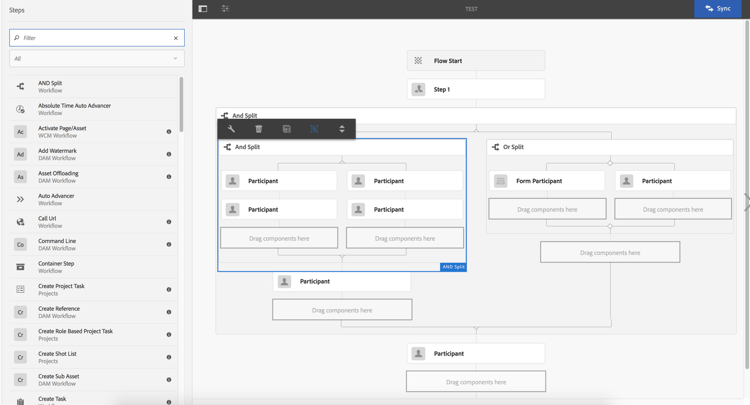
Task: Click the Absolute Time Auto Advancer clock icon
Action: pyautogui.click(x=20, y=109)
